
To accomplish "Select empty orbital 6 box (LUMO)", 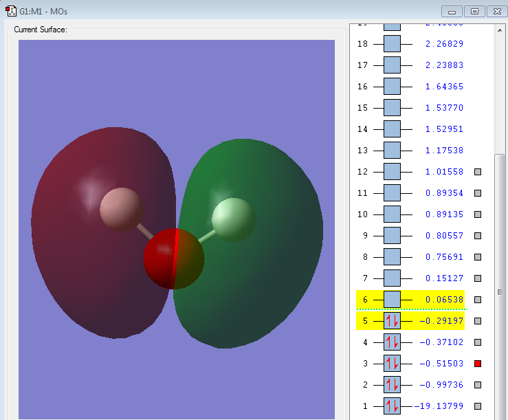I will point(392,300).
